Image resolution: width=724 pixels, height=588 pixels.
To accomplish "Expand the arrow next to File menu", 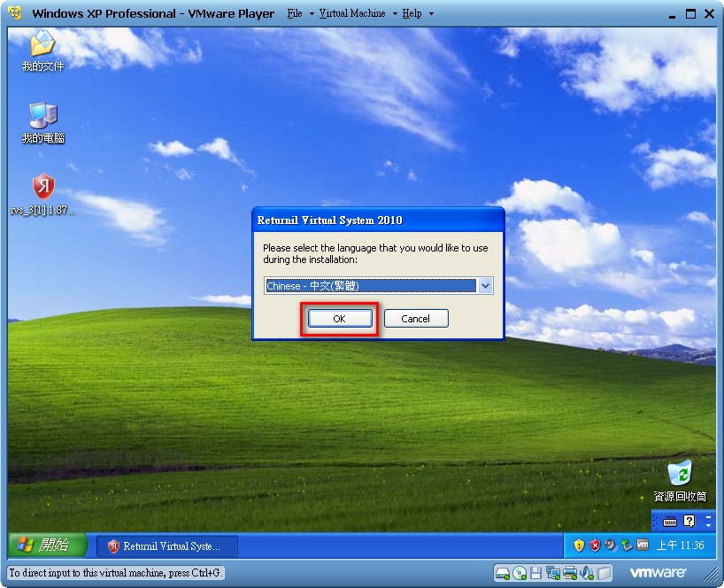I will coord(312,14).
